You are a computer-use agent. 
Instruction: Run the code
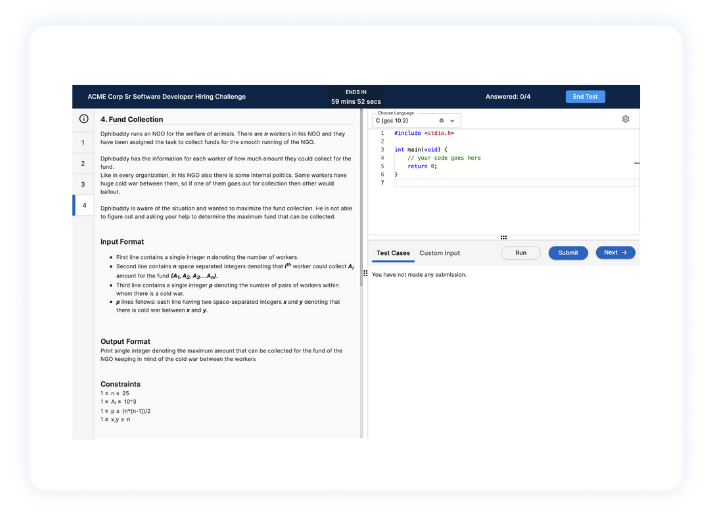point(521,253)
